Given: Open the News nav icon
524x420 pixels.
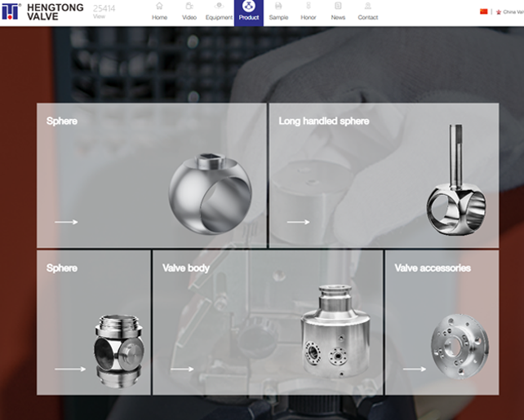Looking at the screenshot, I should [338, 7].
